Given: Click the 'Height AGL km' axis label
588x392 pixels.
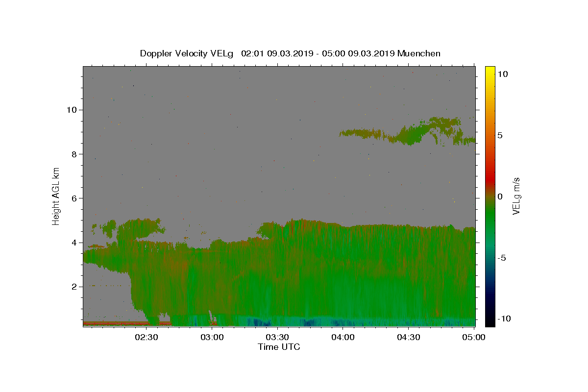Looking at the screenshot, I should click(56, 196).
